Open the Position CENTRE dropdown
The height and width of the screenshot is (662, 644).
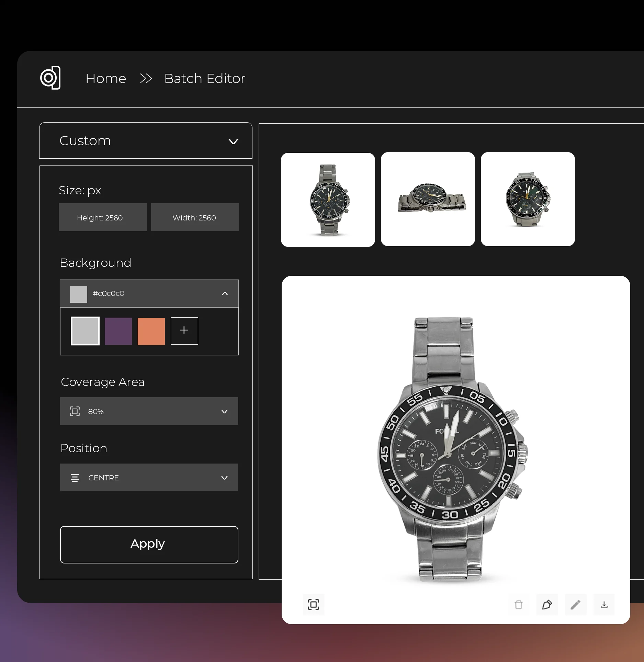point(149,478)
